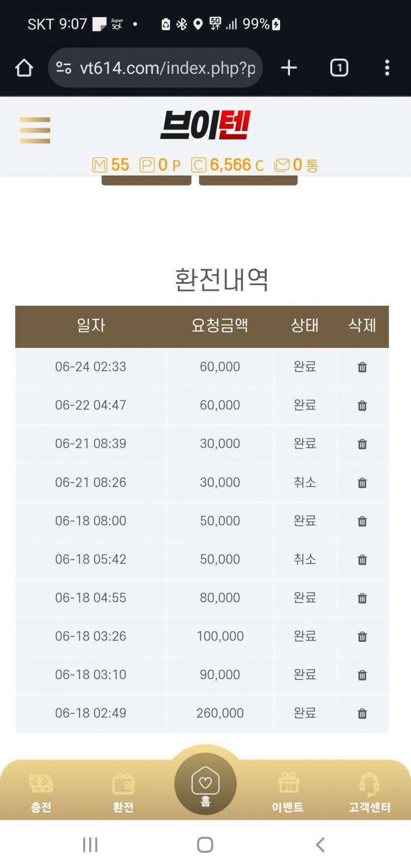Go to 충전 tab in bottom bar

[41, 792]
